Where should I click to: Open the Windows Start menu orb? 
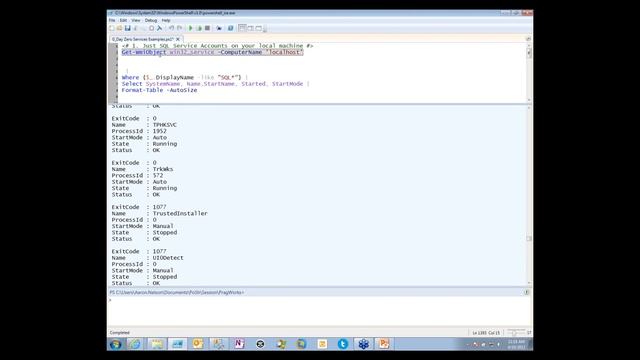tap(116, 344)
